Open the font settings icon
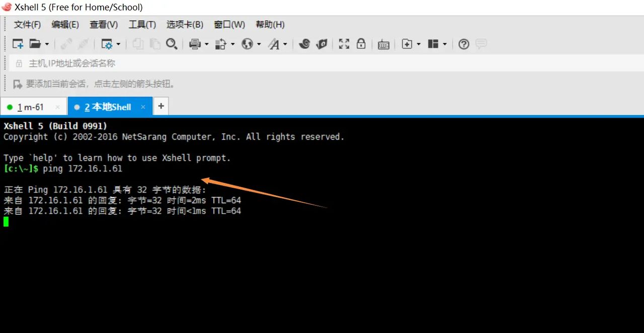 tap(275, 44)
